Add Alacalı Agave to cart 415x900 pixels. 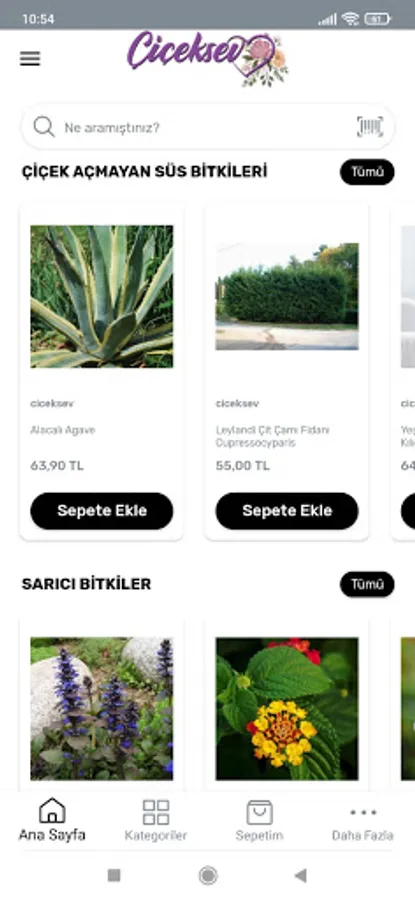tap(102, 511)
